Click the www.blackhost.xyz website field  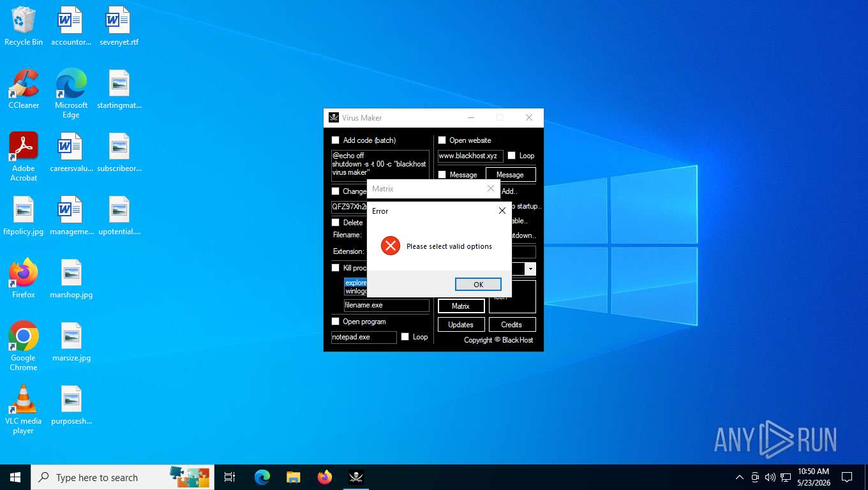[x=470, y=156]
